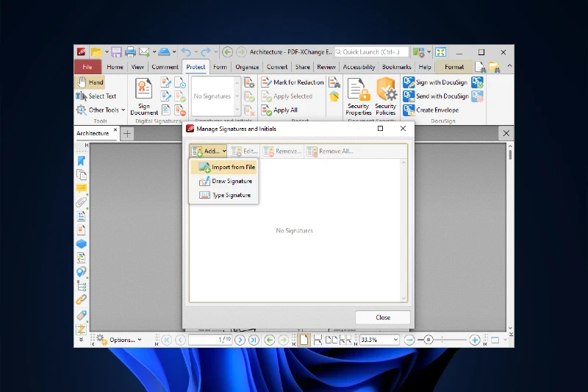Go to next page arrow

click(x=240, y=340)
